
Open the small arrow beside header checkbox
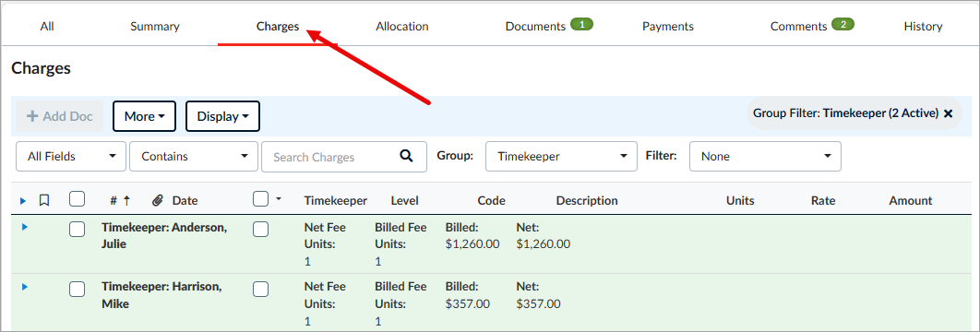(x=278, y=198)
